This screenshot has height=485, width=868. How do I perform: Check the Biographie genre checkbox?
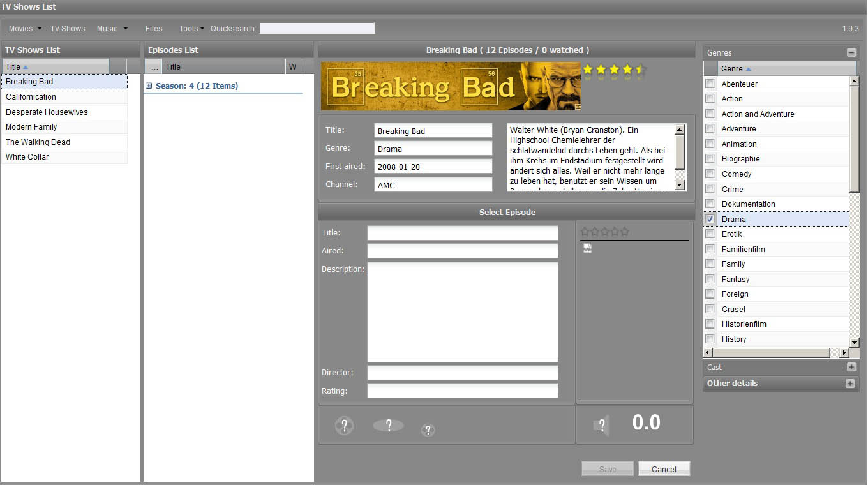710,158
